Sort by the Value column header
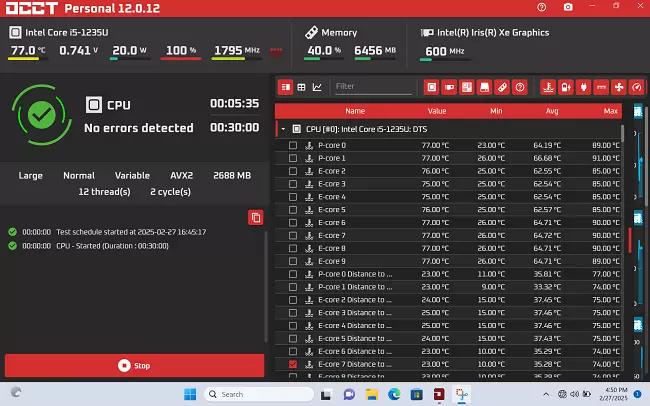Screen dimensions: 650x406 (437, 111)
